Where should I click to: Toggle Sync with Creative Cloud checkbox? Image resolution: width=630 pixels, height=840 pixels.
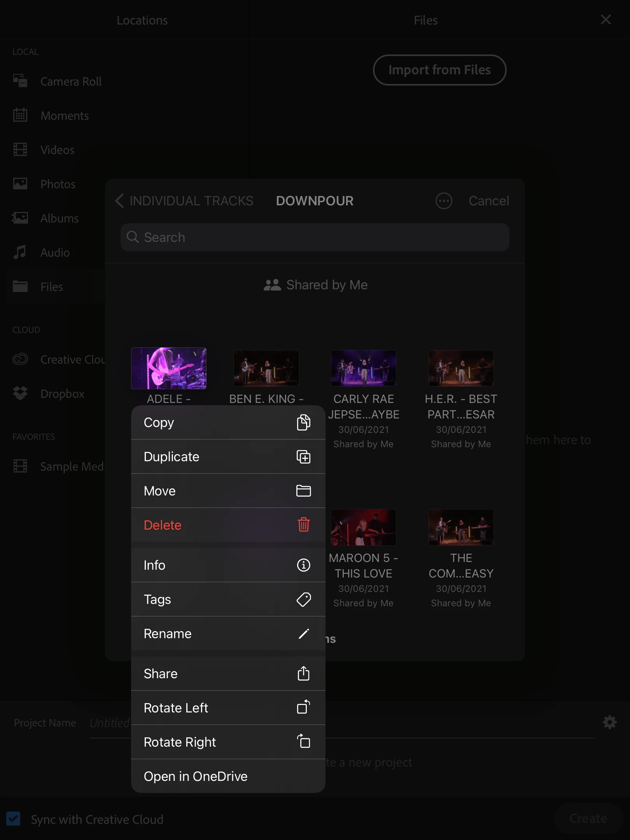(x=13, y=819)
